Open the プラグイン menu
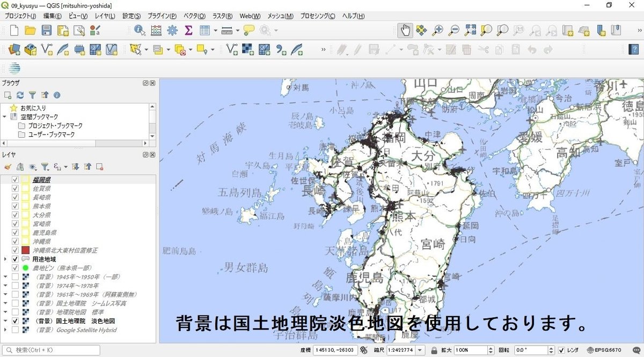 (x=162, y=16)
